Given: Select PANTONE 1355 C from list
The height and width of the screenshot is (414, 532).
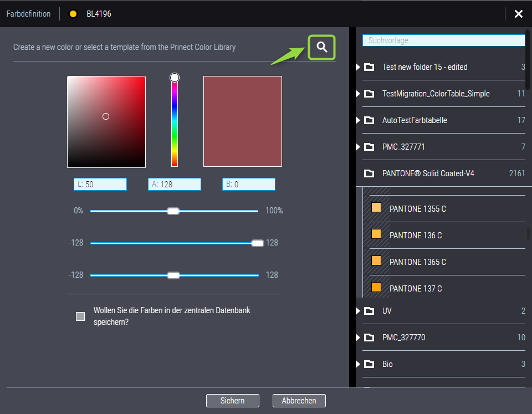Looking at the screenshot, I should point(417,209).
